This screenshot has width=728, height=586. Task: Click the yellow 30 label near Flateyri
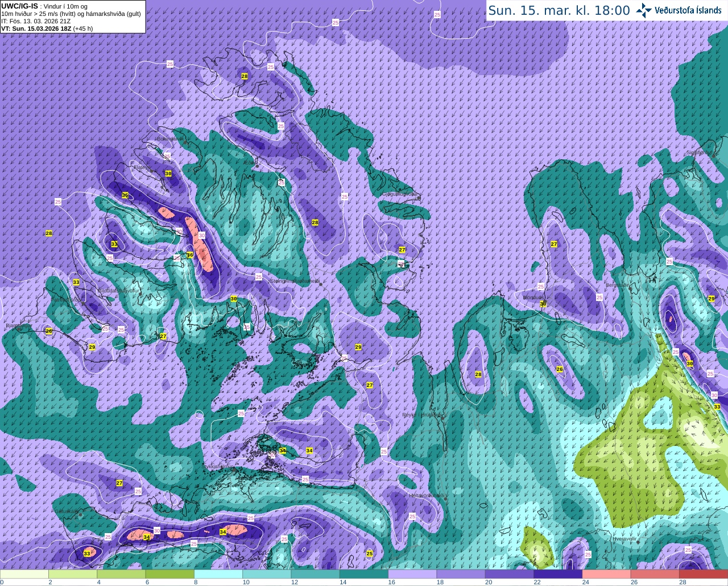point(168,173)
